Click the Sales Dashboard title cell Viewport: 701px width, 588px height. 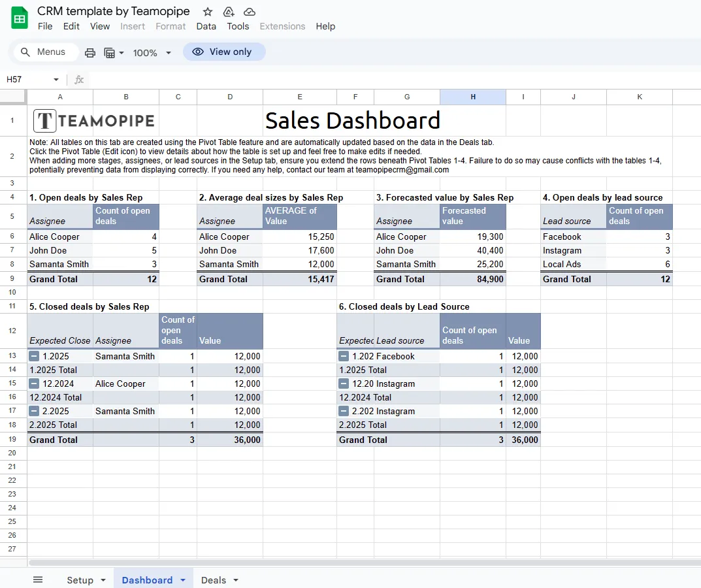pos(352,121)
